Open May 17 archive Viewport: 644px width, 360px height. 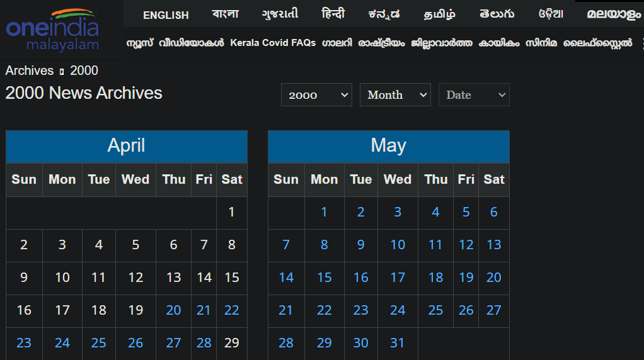pos(398,278)
